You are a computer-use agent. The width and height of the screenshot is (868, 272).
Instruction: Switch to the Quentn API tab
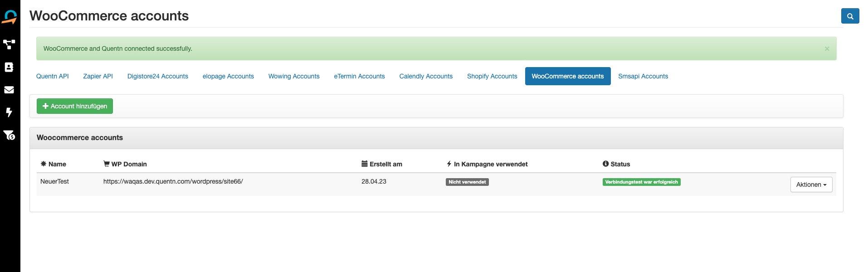[x=53, y=76]
